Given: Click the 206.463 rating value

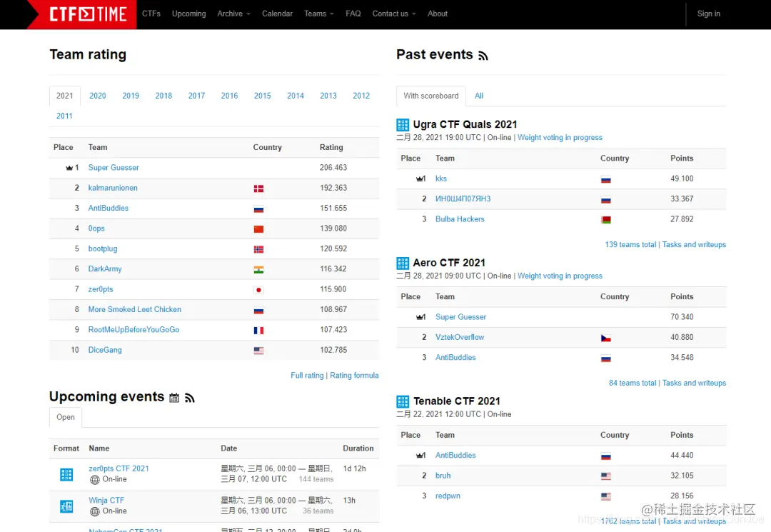Looking at the screenshot, I should pyautogui.click(x=333, y=168).
